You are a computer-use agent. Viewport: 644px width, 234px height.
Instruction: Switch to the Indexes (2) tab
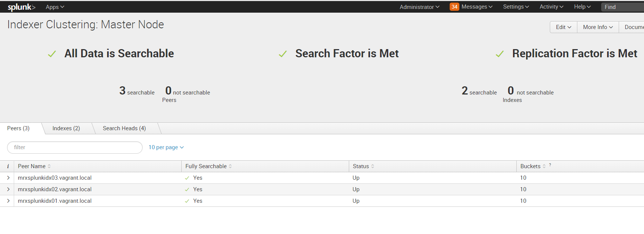[66, 128]
